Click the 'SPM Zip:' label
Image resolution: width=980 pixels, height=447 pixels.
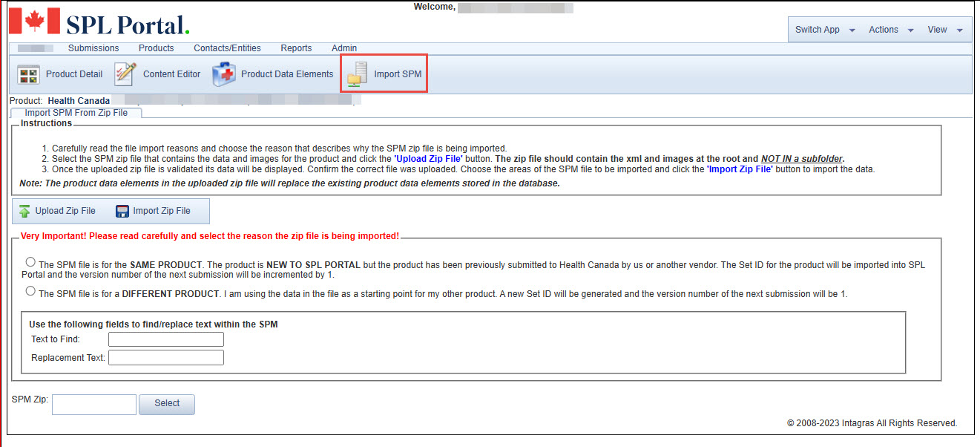click(30, 399)
